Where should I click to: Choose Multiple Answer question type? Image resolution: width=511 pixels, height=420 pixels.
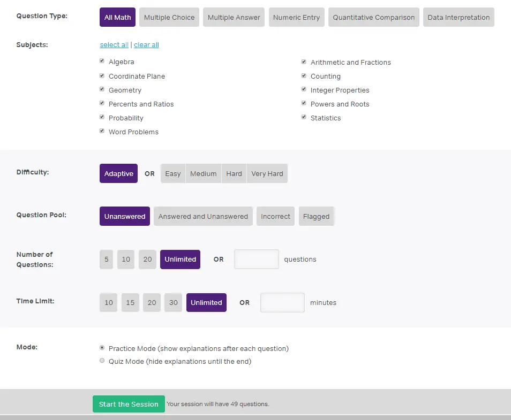click(234, 17)
